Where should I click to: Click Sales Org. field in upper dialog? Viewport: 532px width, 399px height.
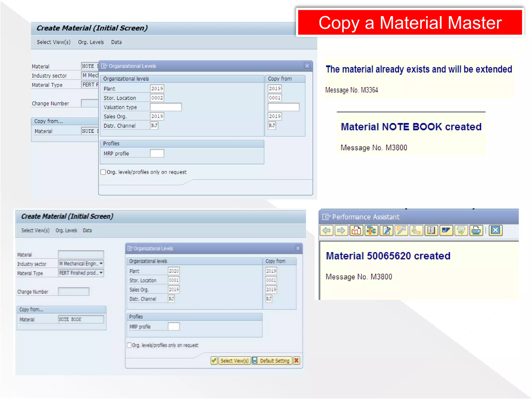tap(157, 116)
